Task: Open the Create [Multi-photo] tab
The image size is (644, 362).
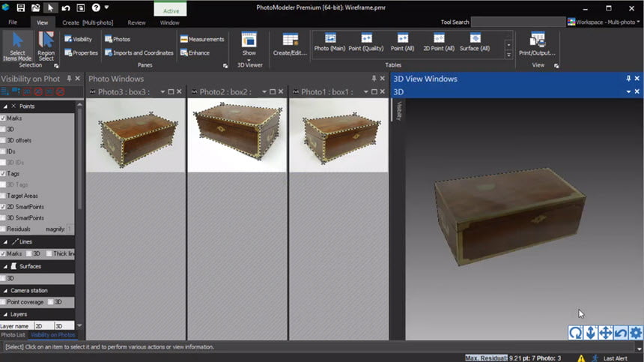Action: (x=88, y=22)
